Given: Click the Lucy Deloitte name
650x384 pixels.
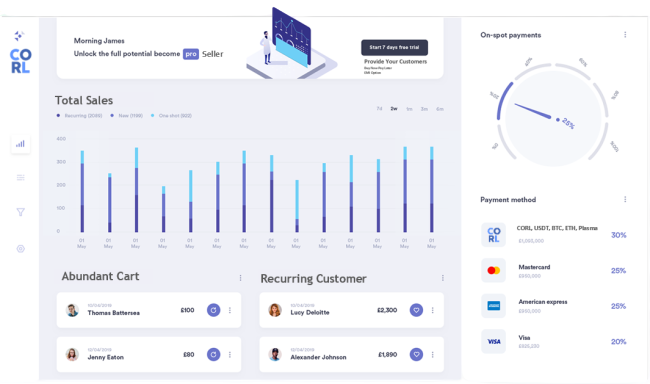Looking at the screenshot, I should (x=310, y=313).
